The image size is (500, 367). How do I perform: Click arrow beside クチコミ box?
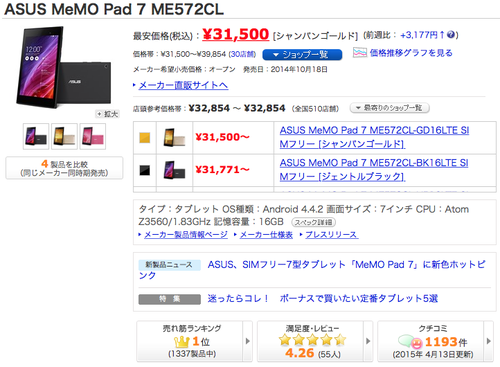point(489,341)
